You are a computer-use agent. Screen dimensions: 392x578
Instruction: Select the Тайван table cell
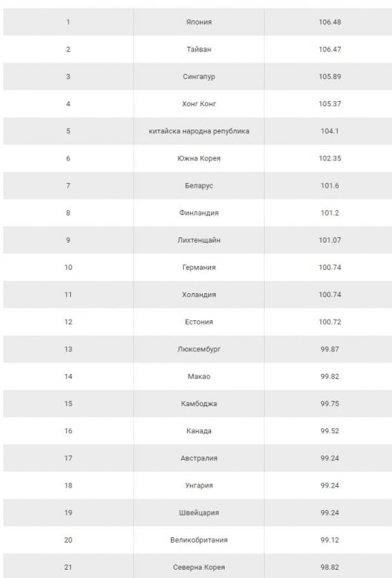pos(199,50)
